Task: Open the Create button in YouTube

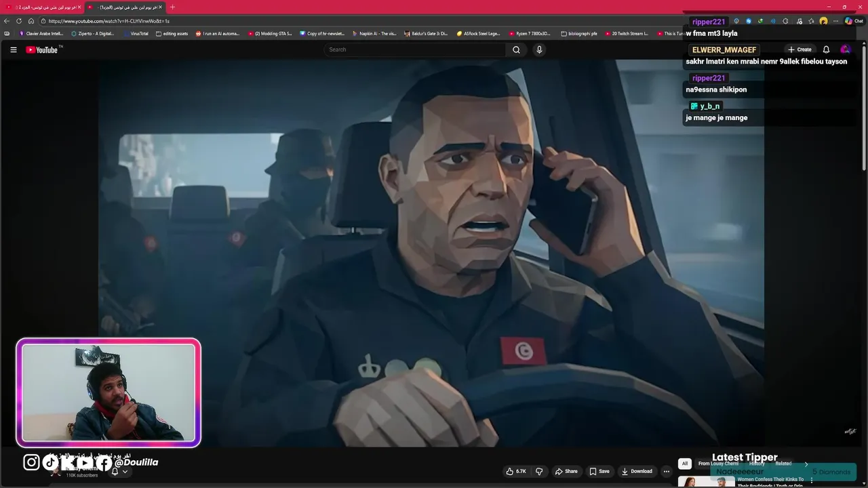Action: [800, 49]
